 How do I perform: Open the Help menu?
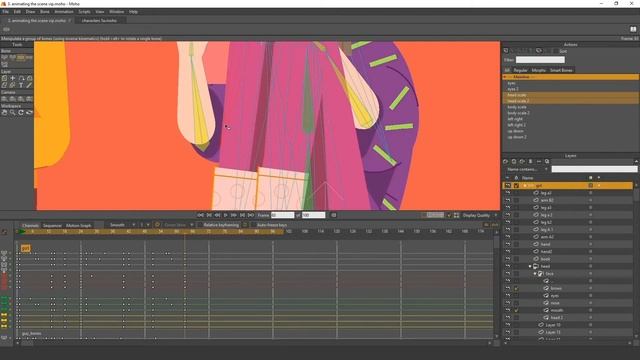tap(133, 12)
